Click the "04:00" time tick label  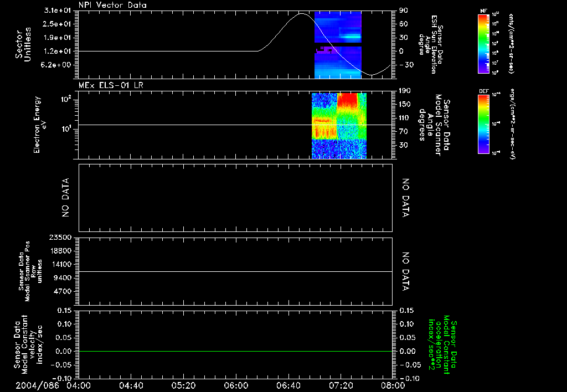point(79,385)
